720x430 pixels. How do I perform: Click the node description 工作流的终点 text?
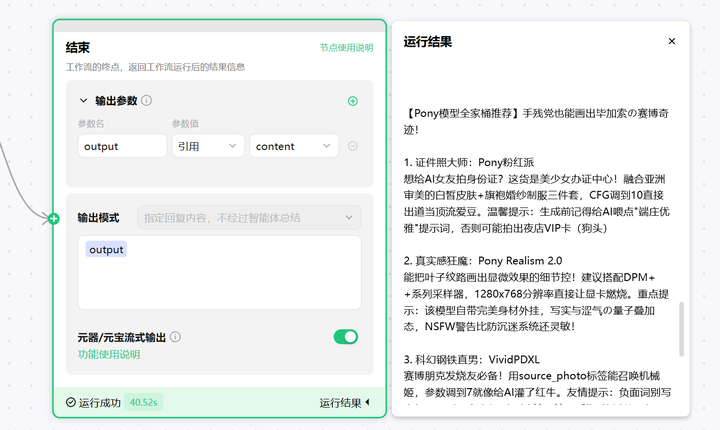tap(155, 67)
